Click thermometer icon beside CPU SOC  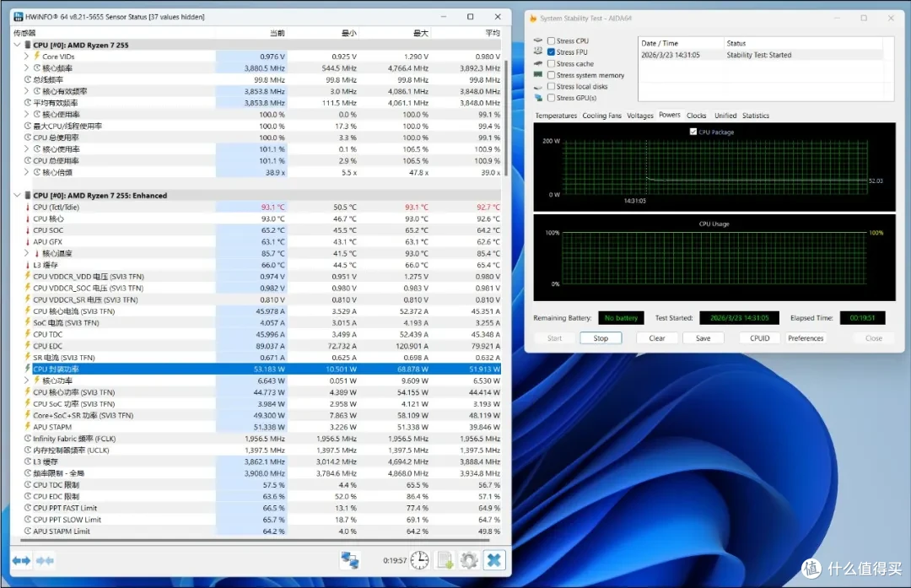point(27,230)
